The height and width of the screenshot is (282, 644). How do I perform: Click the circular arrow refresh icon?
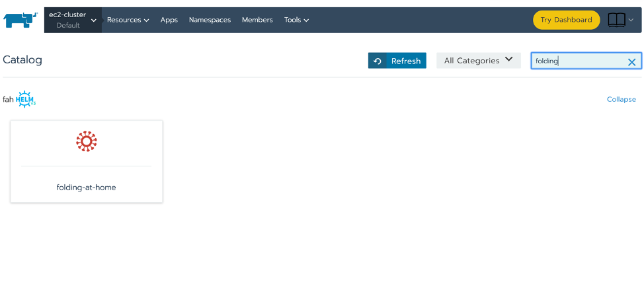tap(378, 61)
